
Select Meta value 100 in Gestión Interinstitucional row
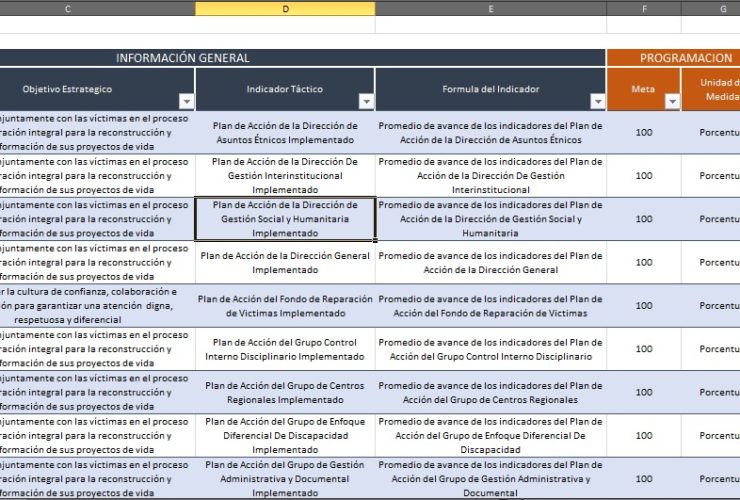[x=644, y=176]
